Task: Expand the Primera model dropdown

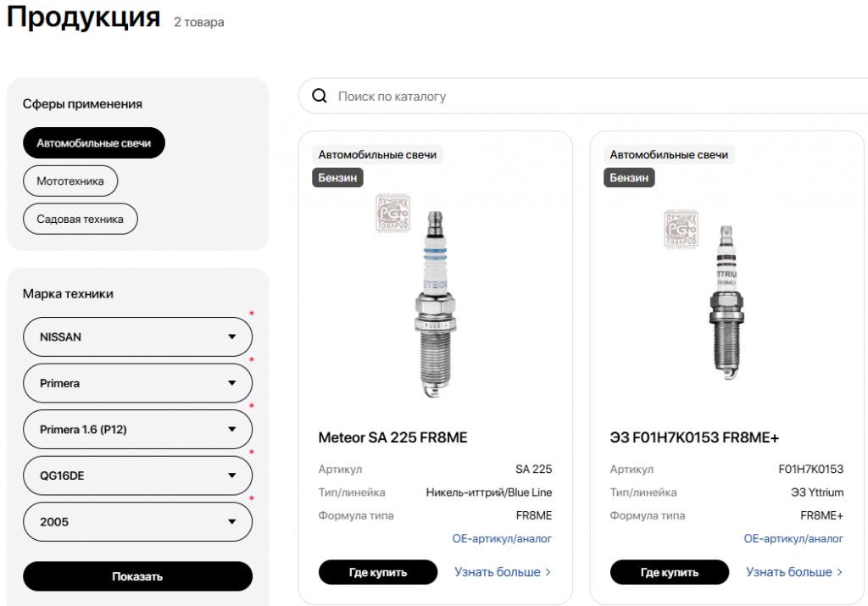Action: point(138,383)
